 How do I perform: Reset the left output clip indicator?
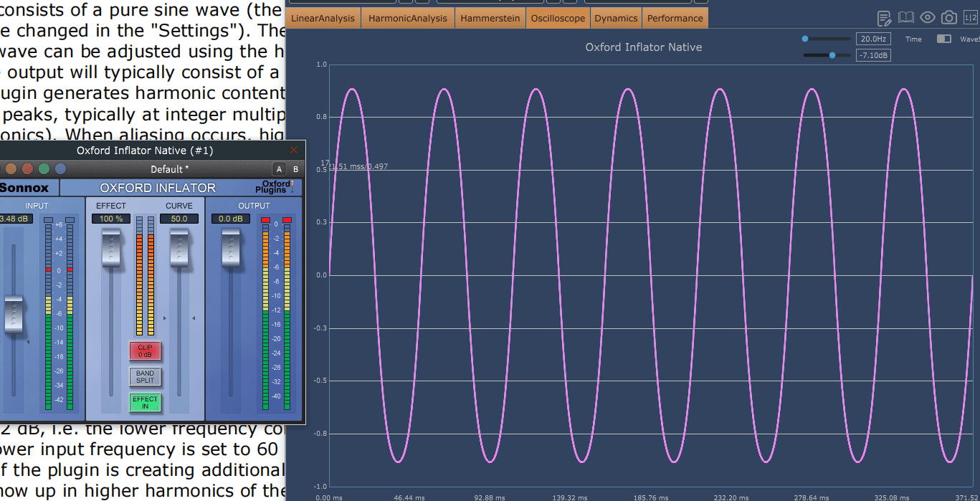265,219
